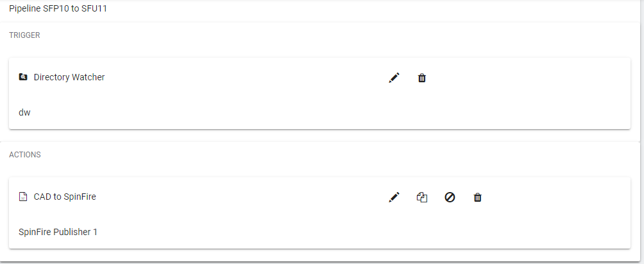
Task: Select the Directory Watcher label text
Action: click(69, 77)
